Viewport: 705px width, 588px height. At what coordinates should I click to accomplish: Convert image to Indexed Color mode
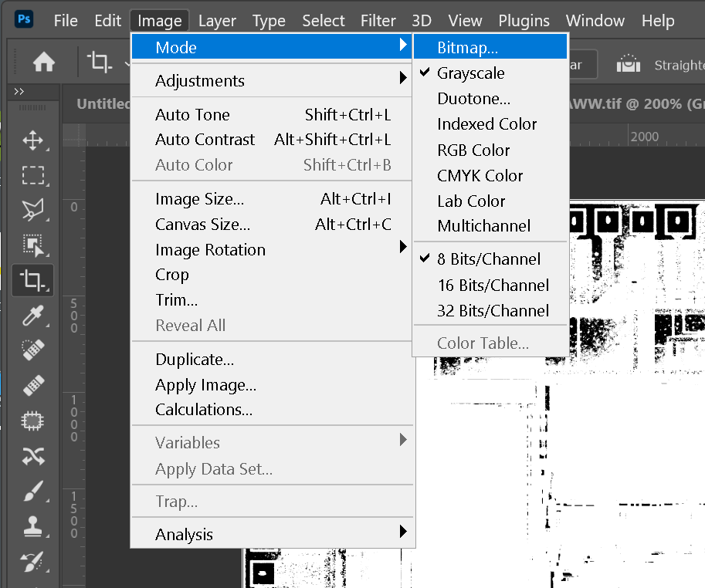point(490,124)
